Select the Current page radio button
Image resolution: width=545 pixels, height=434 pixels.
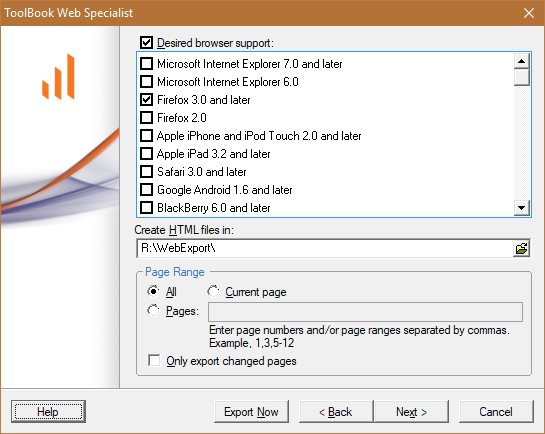click(x=213, y=291)
